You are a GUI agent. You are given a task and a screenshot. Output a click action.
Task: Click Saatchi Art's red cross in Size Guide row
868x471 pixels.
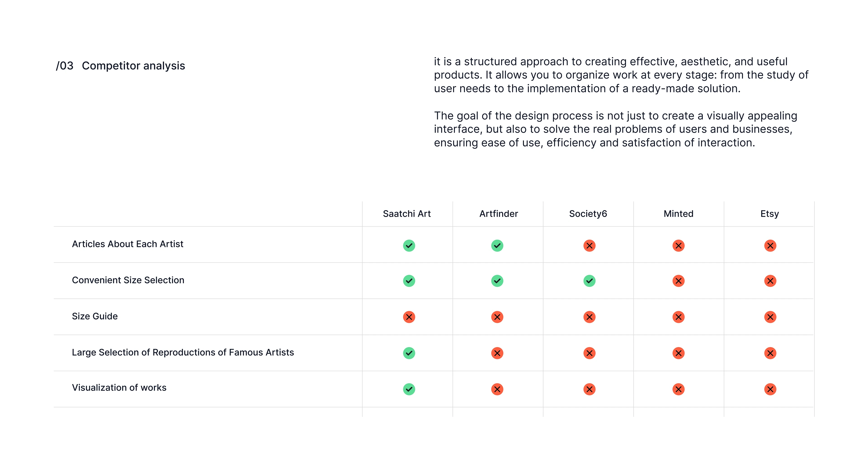point(409,317)
